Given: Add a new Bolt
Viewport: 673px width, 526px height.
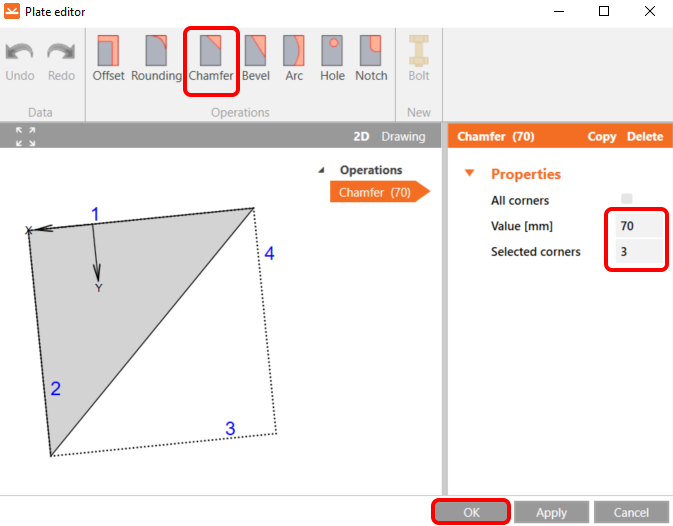Looking at the screenshot, I should point(418,58).
